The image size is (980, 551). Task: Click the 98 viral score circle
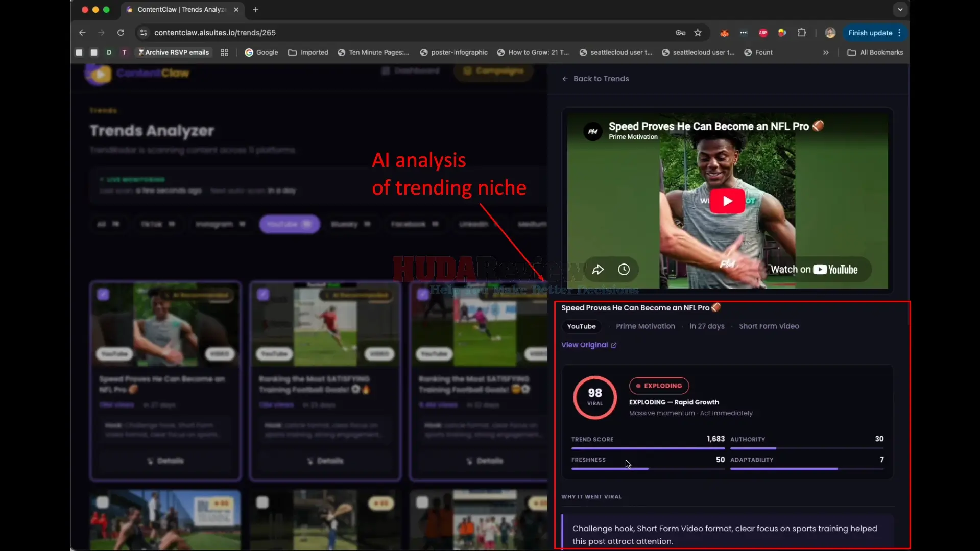[x=595, y=397]
